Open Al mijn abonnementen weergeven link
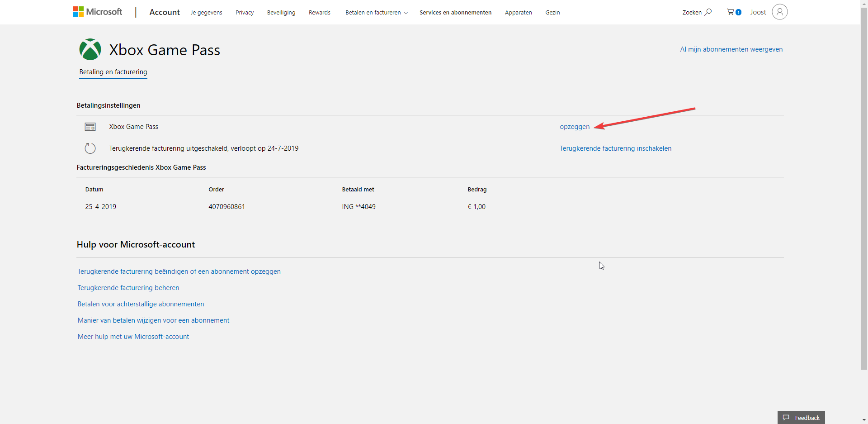 pos(731,49)
